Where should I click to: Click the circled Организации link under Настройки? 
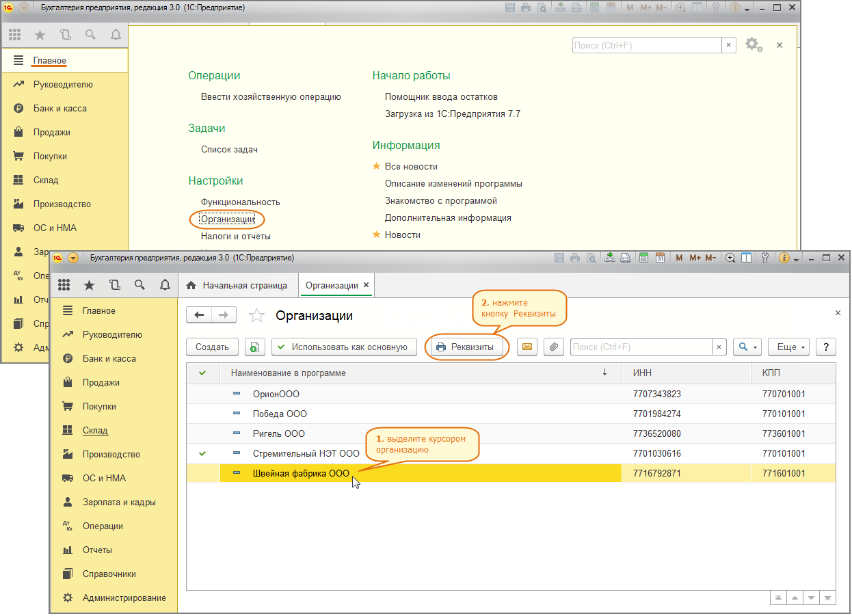click(x=227, y=219)
